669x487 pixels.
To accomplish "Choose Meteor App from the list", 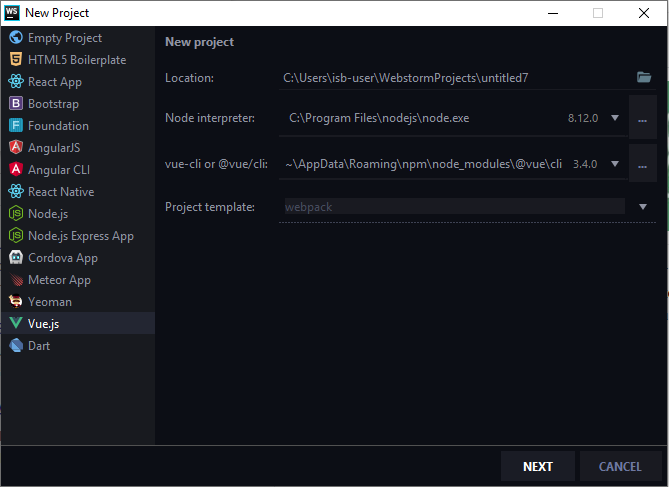I will tap(78, 280).
